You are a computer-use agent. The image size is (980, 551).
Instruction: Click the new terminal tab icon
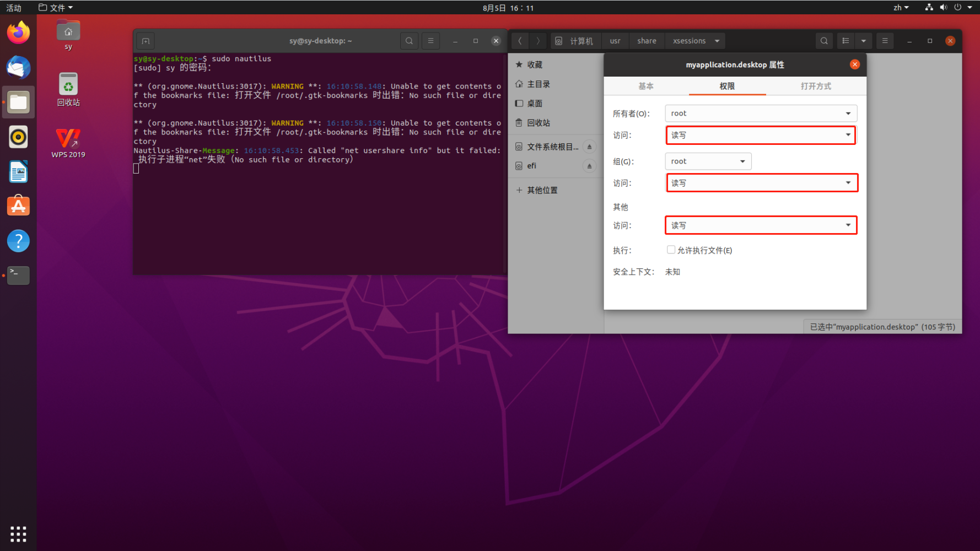pyautogui.click(x=146, y=41)
